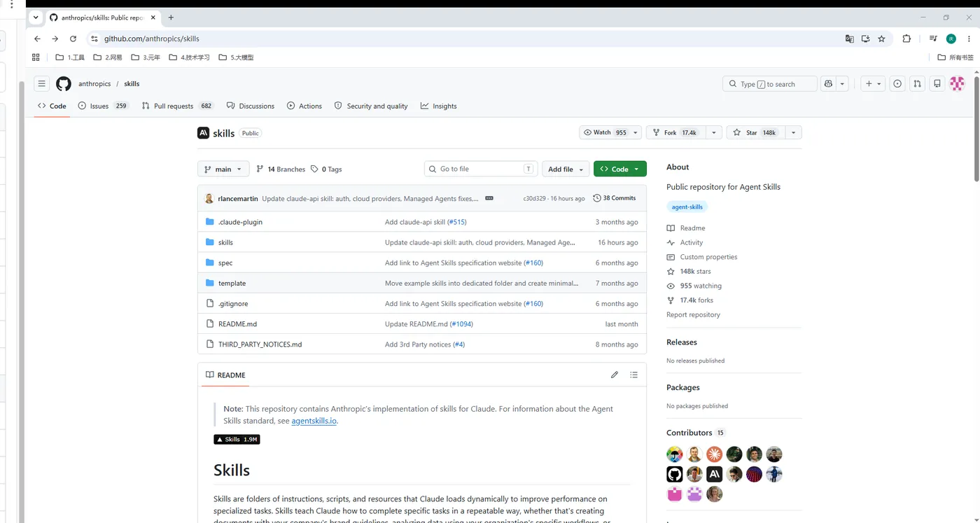The width and height of the screenshot is (980, 523).
Task: Open the 5.大模型 bookmarks folder
Action: [x=236, y=57]
